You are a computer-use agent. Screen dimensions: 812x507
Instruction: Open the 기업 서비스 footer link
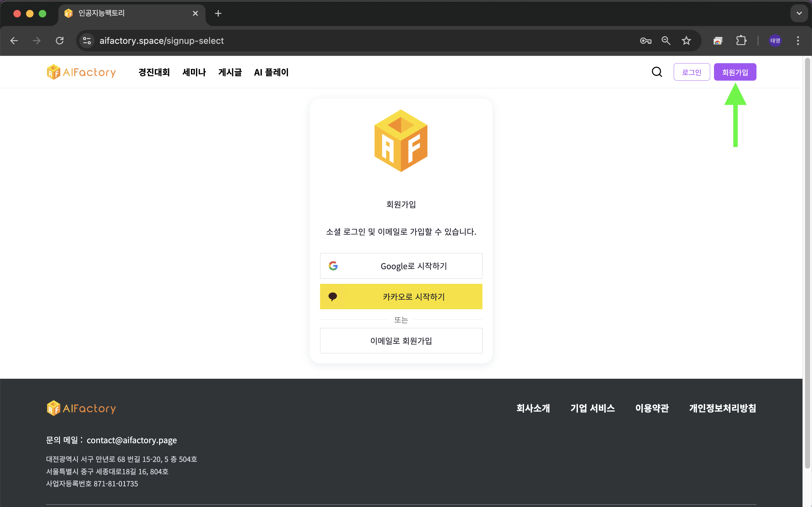[x=593, y=408]
